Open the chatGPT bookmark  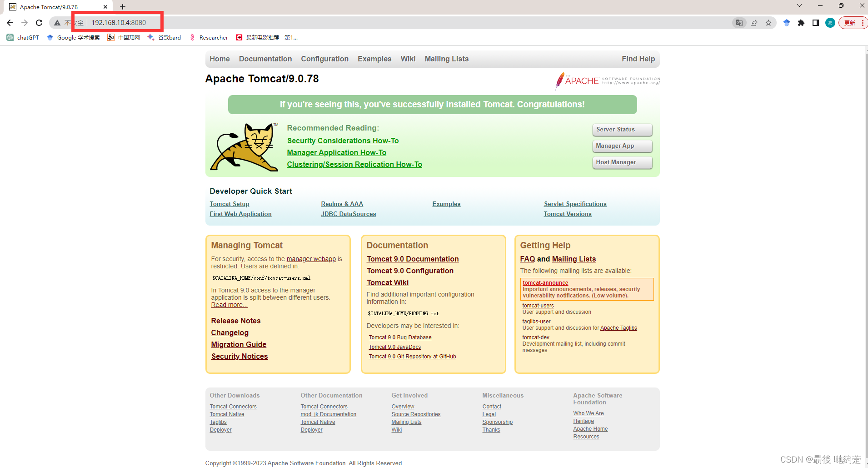click(x=23, y=37)
